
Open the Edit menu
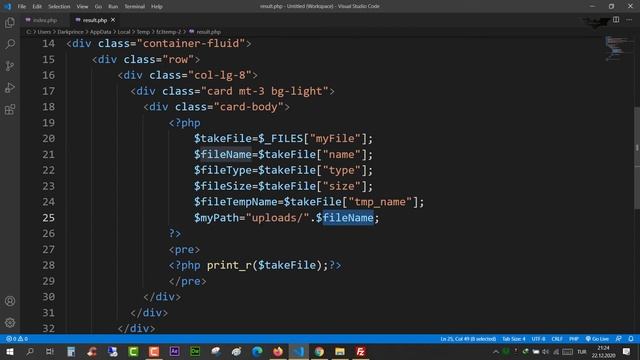(37, 6)
